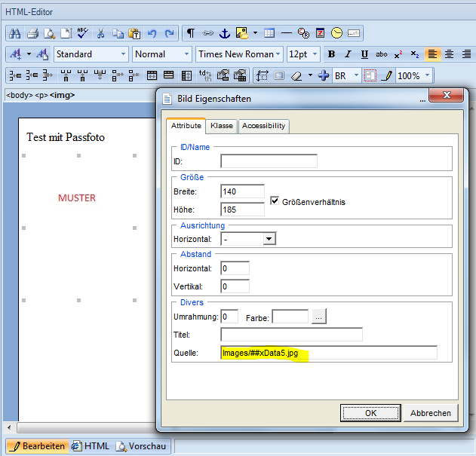Click the Undo arrow icon
This screenshot has height=456, width=476.
click(152, 33)
